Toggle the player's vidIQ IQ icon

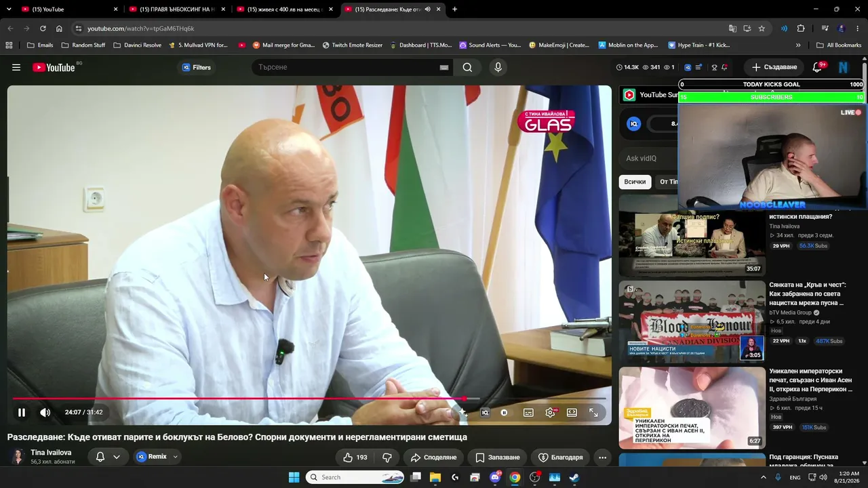[485, 412]
